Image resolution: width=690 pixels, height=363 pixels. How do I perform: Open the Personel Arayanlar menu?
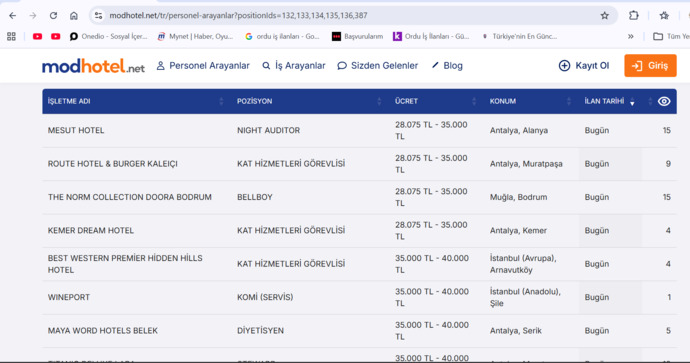click(203, 66)
